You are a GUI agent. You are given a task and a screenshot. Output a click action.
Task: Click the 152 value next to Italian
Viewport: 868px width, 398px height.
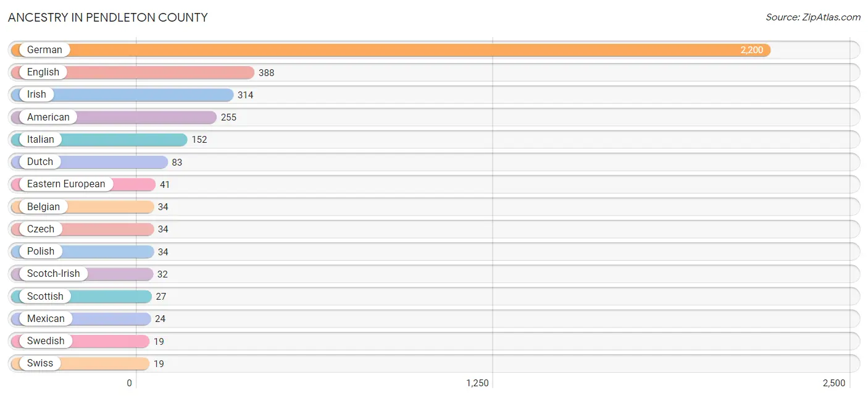199,140
